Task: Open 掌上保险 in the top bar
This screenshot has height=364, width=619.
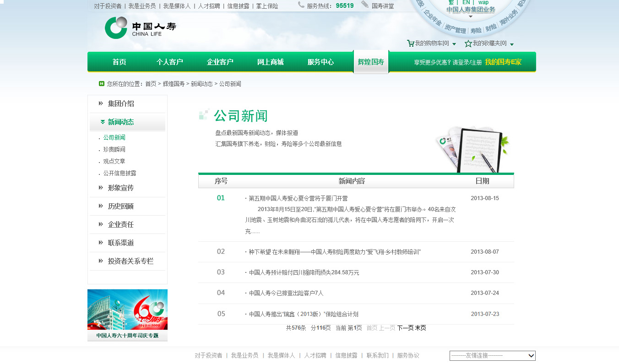Action: (267, 6)
